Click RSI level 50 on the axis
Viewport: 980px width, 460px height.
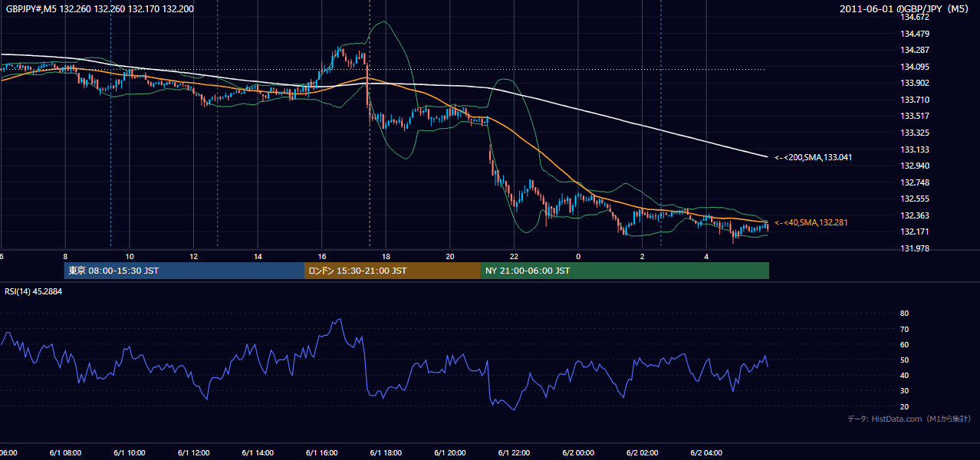pyautogui.click(x=905, y=360)
